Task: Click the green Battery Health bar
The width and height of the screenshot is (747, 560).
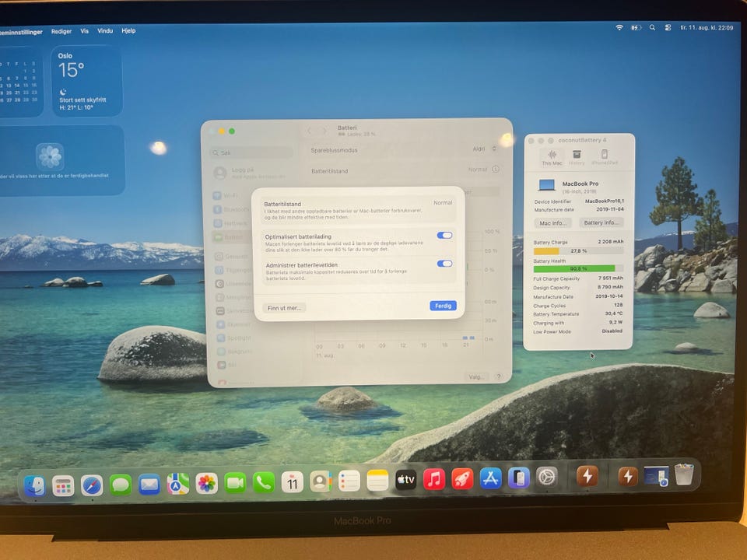Action: click(x=578, y=269)
